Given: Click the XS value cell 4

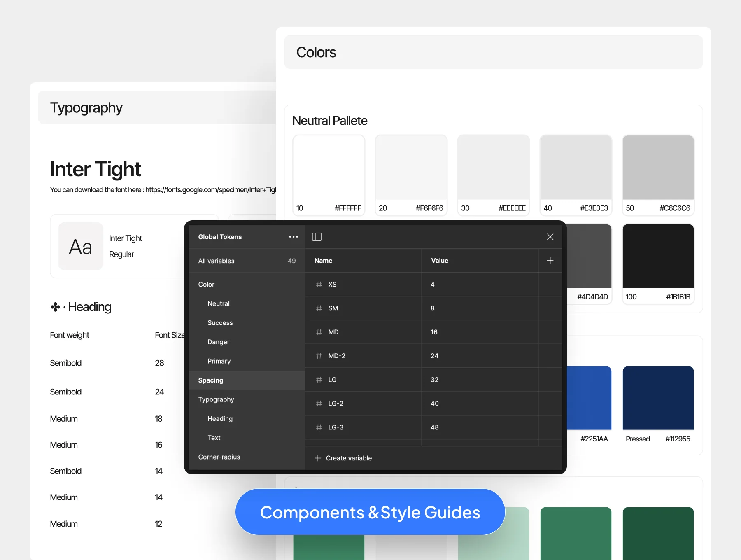Looking at the screenshot, I should (480, 285).
